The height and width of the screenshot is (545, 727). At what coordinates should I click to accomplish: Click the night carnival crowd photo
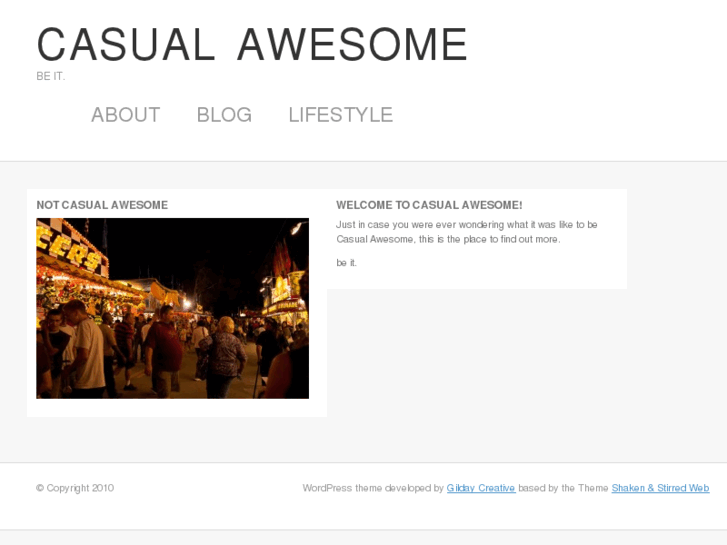(x=172, y=308)
